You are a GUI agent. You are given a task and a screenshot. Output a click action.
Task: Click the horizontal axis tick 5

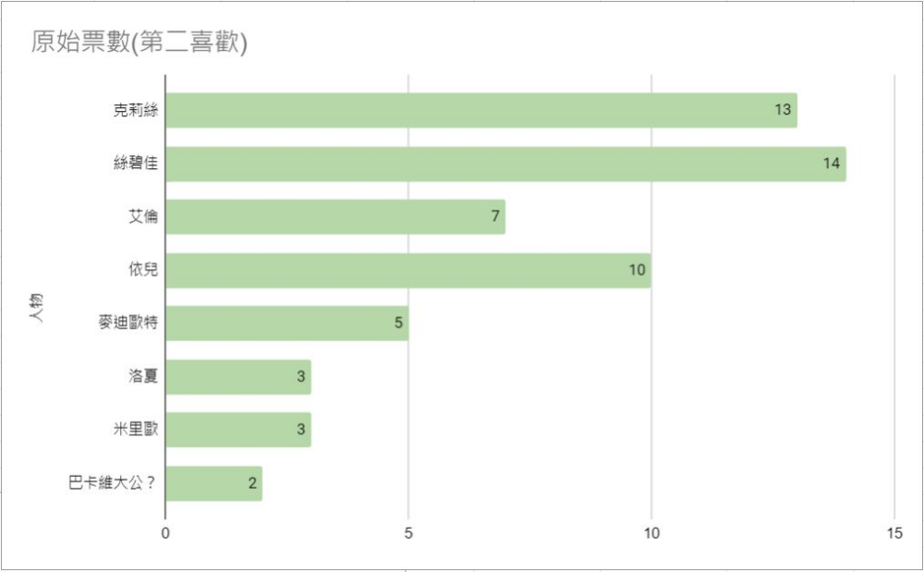(407, 533)
